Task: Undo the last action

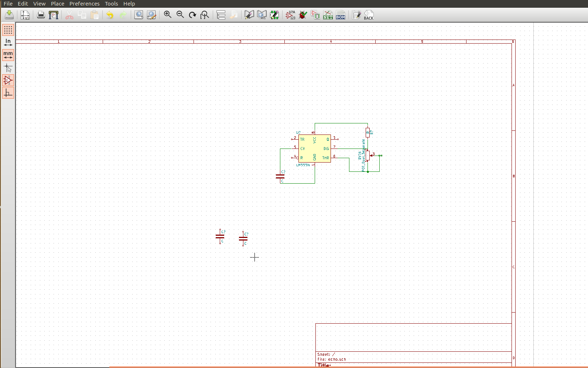Action: (110, 15)
